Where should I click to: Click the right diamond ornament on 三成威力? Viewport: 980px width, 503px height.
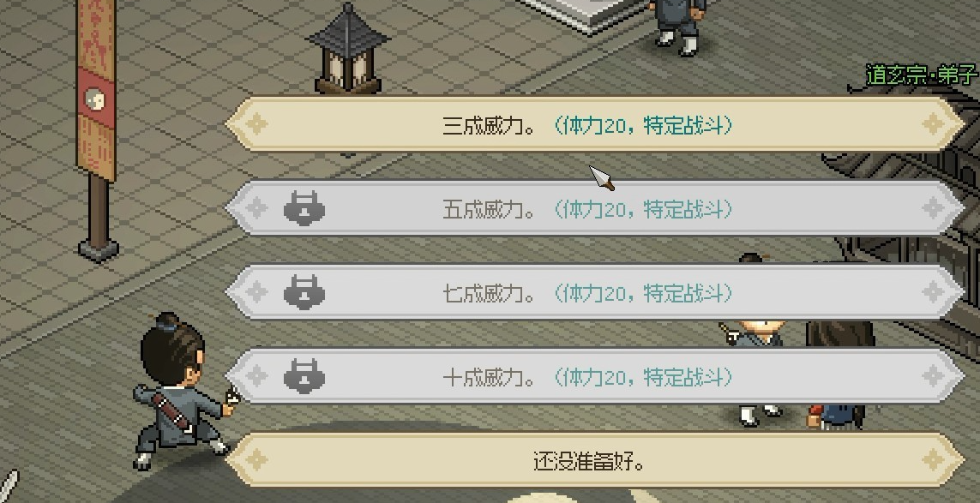(x=933, y=124)
